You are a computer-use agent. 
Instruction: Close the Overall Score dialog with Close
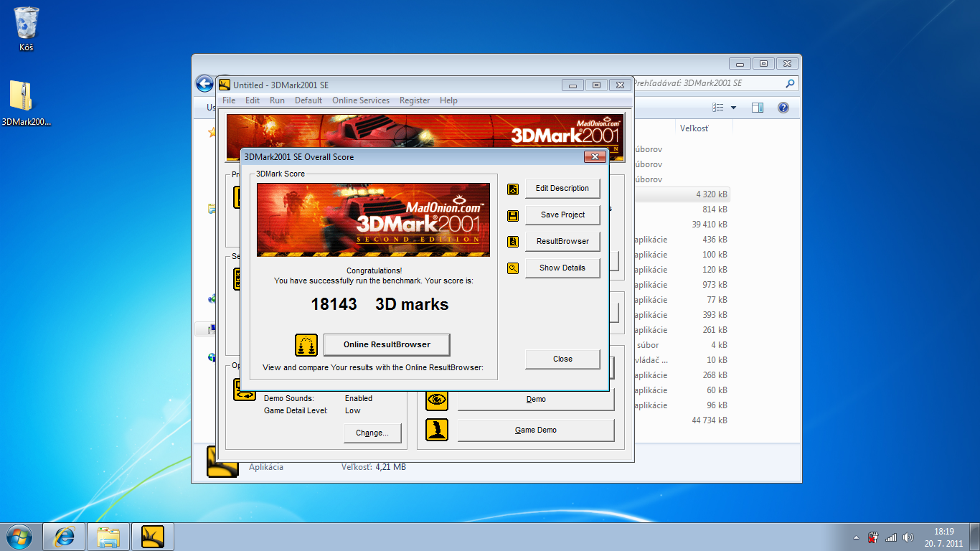click(x=562, y=359)
